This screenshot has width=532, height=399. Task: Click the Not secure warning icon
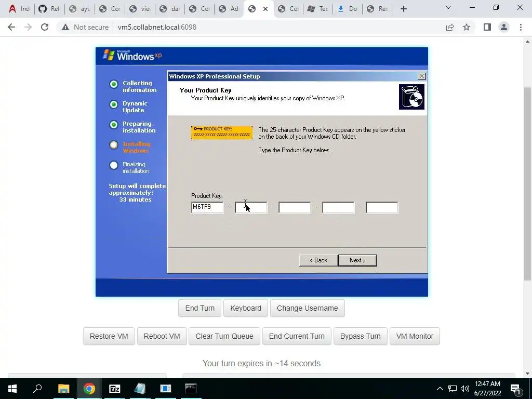[65, 27]
